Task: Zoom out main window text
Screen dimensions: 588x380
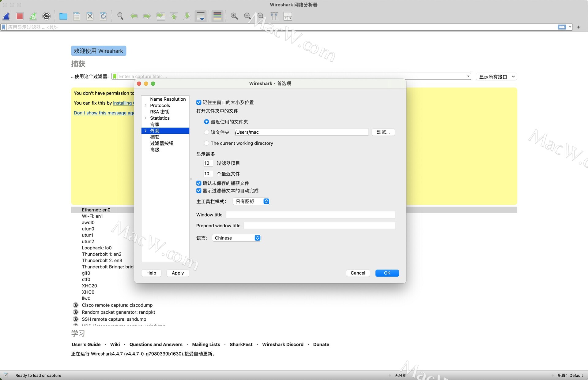Action: [247, 16]
